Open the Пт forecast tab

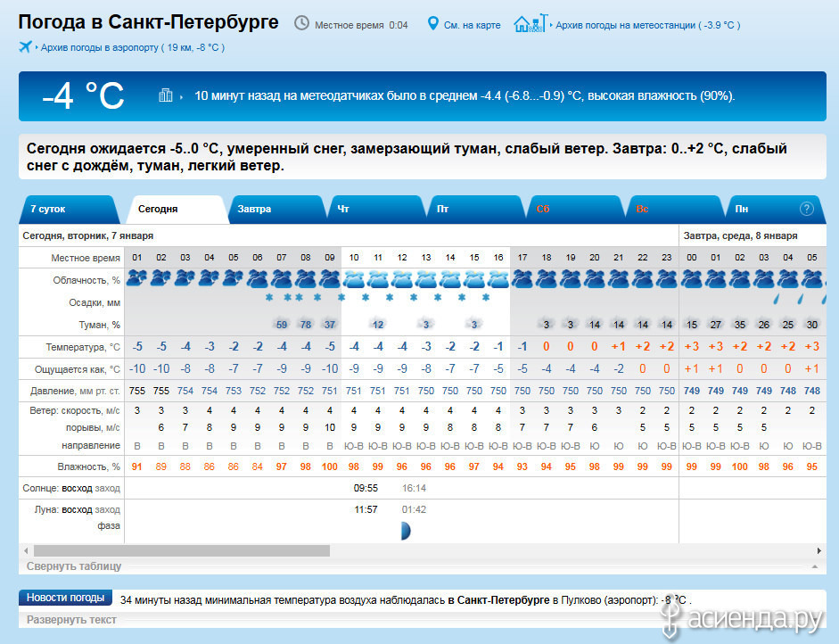[x=476, y=210]
